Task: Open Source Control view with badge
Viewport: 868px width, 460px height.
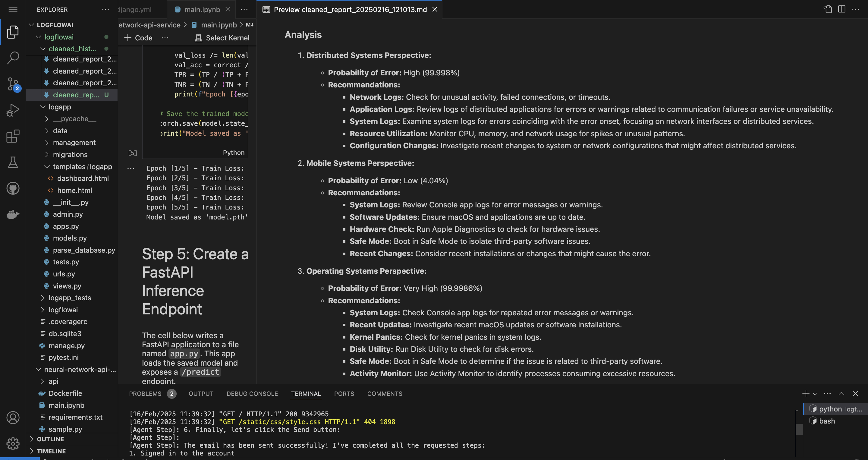Action: coord(13,84)
